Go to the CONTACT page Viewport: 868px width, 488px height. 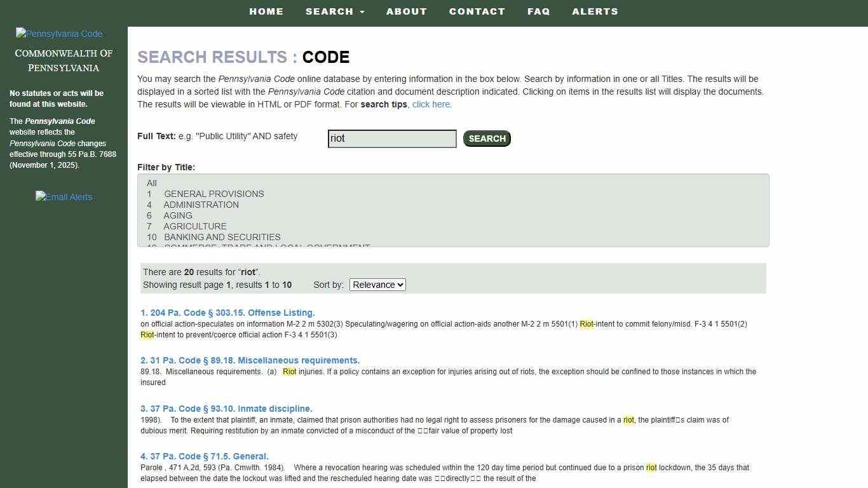(x=477, y=11)
